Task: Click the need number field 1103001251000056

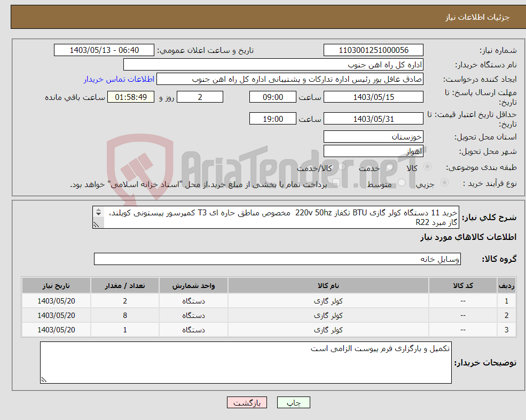Action: pos(373,50)
